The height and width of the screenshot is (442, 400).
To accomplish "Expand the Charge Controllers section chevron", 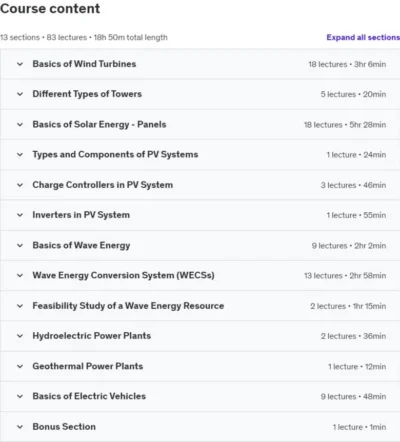I will (20, 185).
